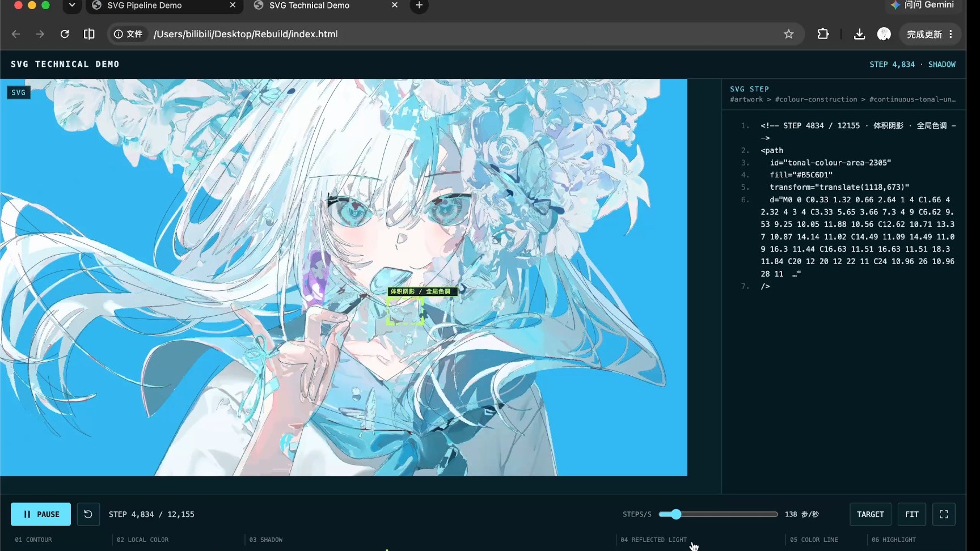Open a new browser tab
980x551 pixels.
pos(419,6)
